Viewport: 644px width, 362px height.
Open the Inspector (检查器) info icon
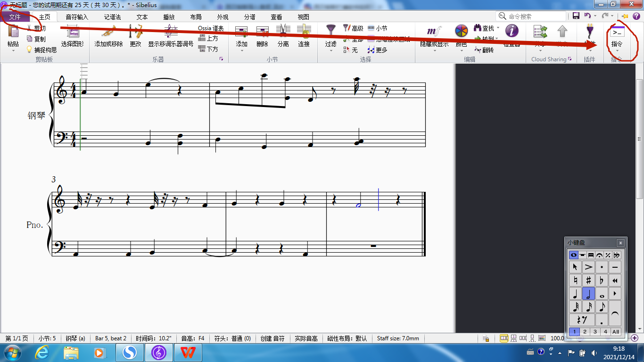[512, 31]
